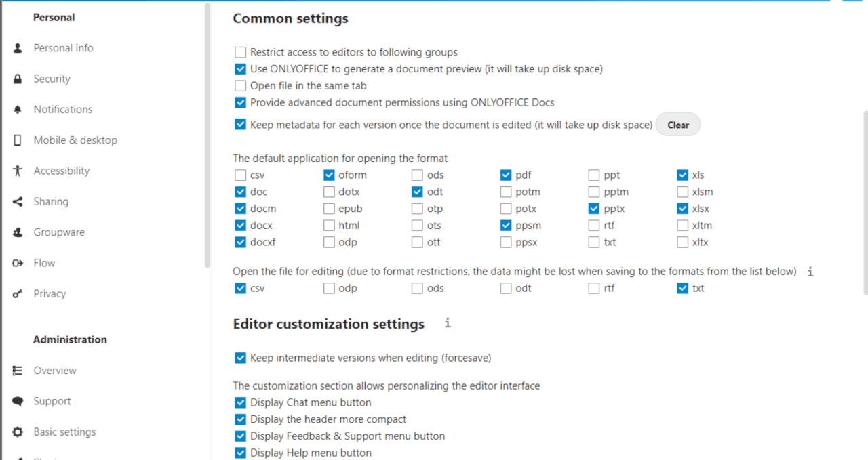Uncheck pdf as a default application format

click(505, 174)
